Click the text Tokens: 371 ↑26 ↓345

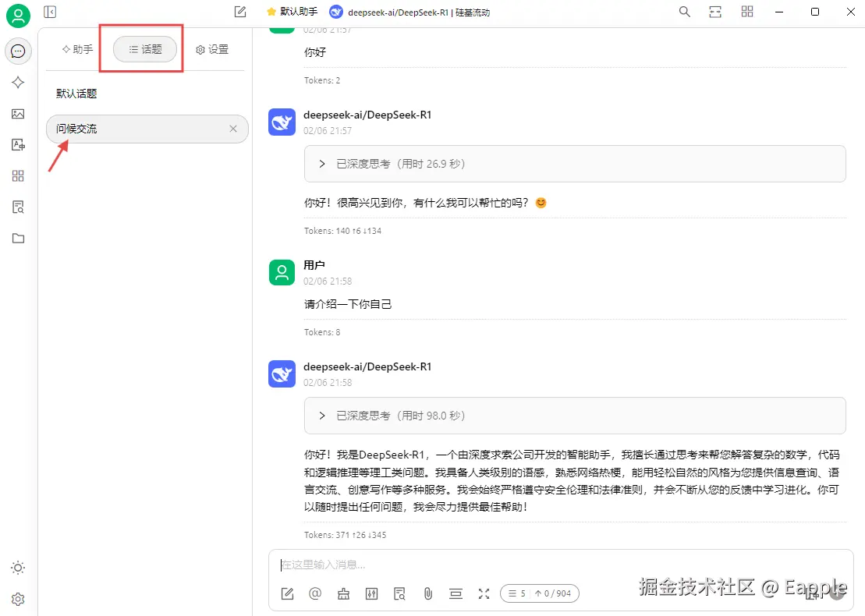(x=346, y=535)
